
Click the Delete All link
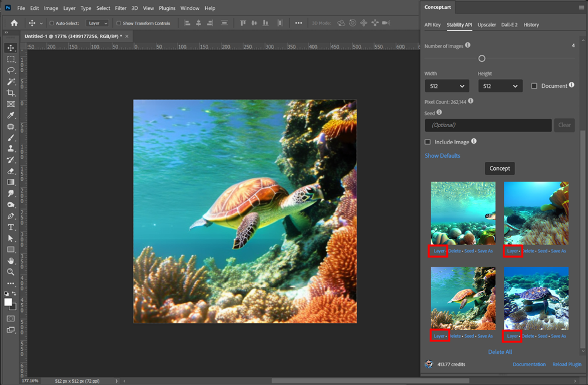pos(500,352)
